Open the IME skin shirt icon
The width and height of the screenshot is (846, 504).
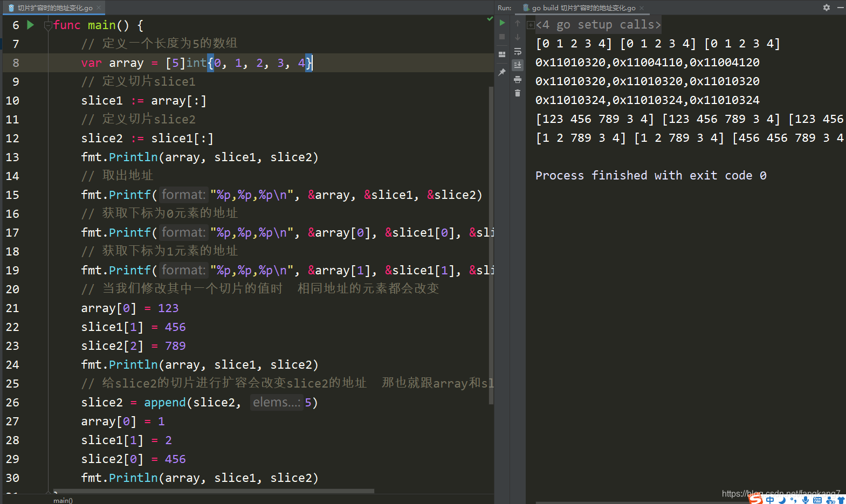841,500
